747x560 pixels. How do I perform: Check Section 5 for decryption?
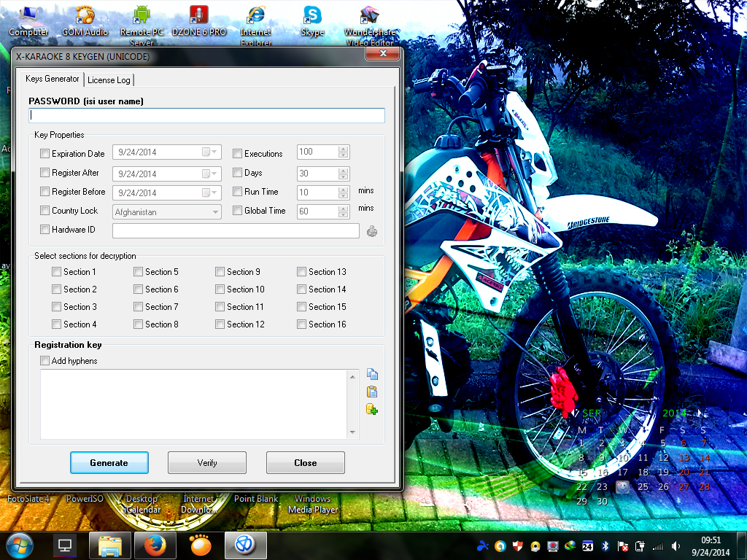[138, 271]
